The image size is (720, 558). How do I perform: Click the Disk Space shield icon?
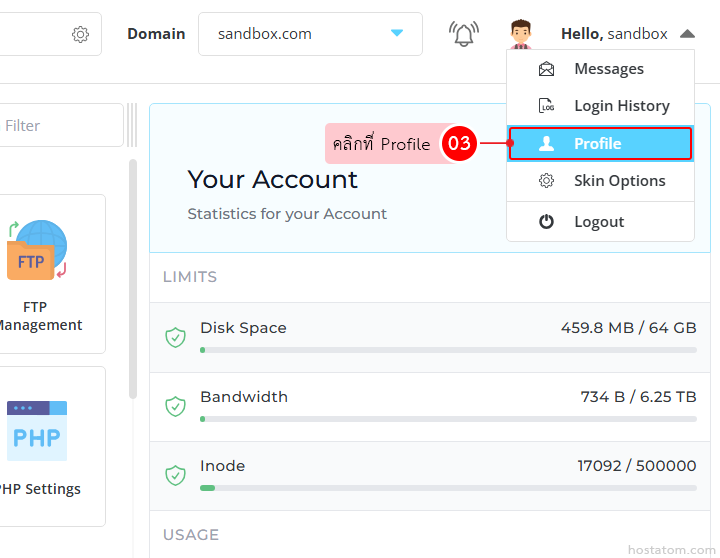(x=175, y=337)
